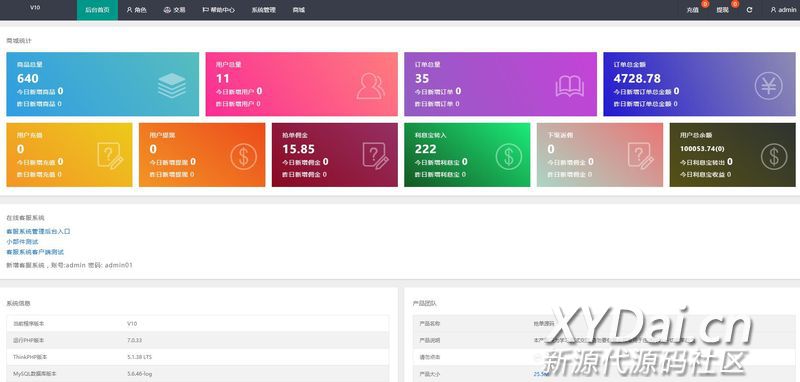Open the 帮助中心 menu item
This screenshot has height=382, width=800.
click(218, 10)
